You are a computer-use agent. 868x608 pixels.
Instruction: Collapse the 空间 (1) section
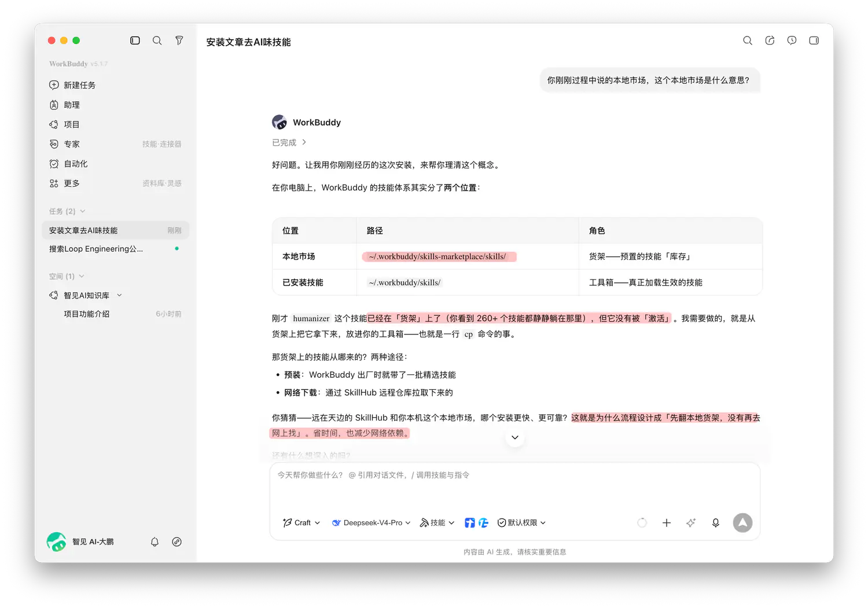(x=67, y=276)
